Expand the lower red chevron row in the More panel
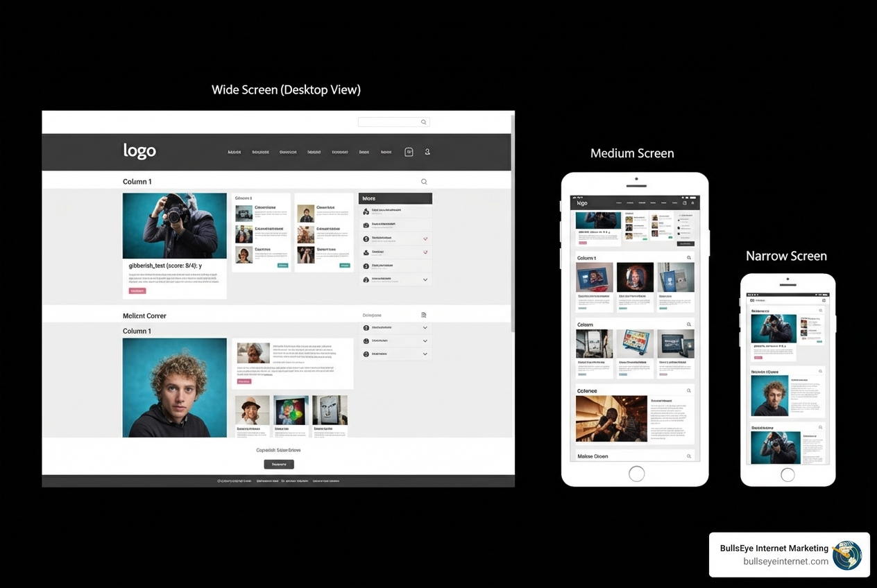This screenshot has height=588, width=877. pos(395,252)
